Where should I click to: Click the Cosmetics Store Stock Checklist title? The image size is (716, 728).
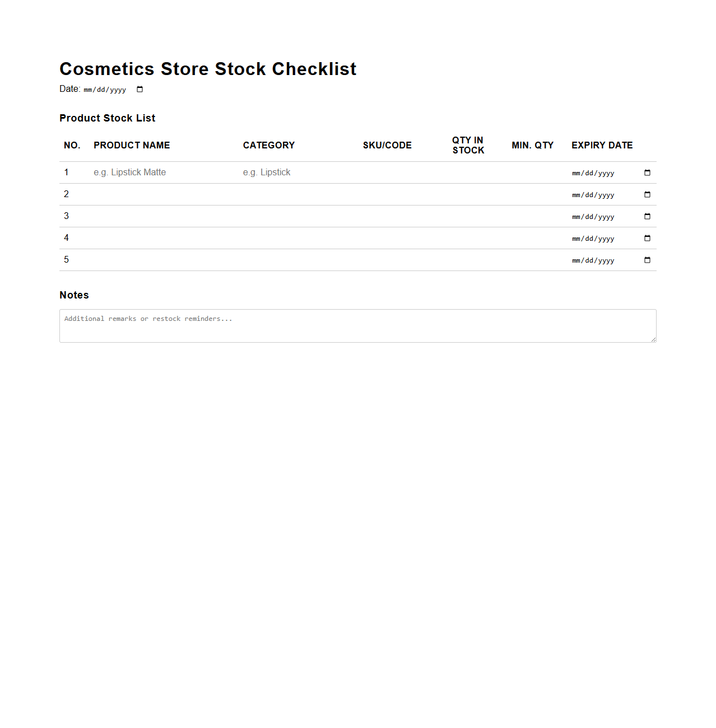[x=208, y=69]
